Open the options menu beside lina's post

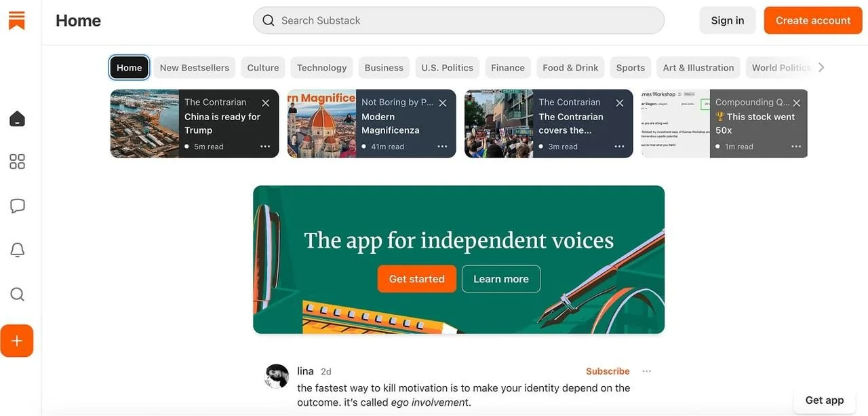coord(646,371)
